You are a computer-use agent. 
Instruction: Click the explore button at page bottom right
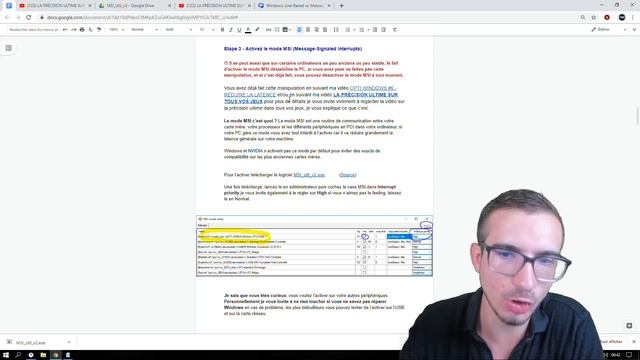tap(629, 325)
